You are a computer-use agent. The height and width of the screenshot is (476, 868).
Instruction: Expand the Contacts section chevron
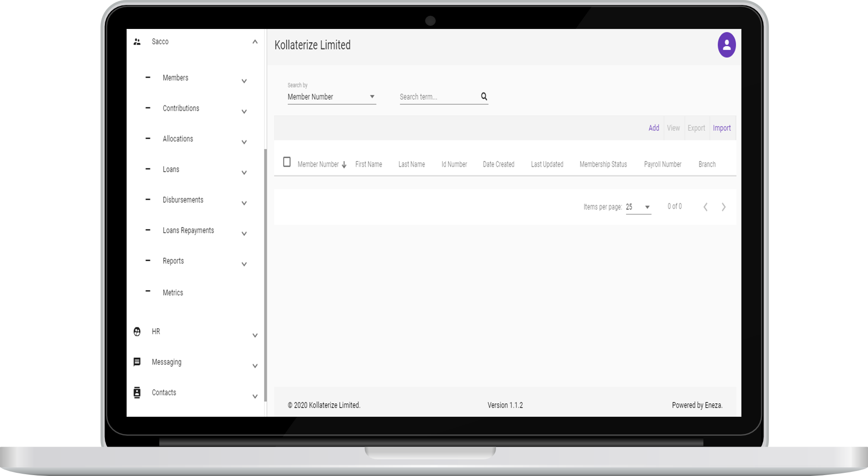(x=255, y=396)
